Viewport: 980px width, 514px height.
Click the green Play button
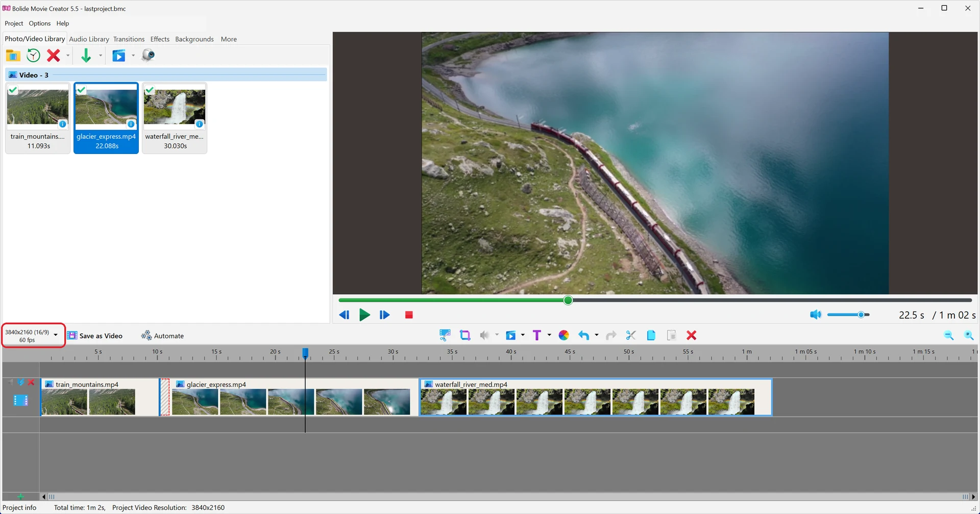(x=364, y=315)
